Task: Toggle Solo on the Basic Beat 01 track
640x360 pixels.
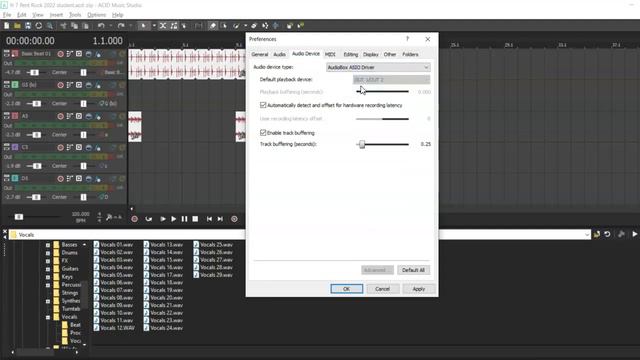Action: click(x=122, y=54)
